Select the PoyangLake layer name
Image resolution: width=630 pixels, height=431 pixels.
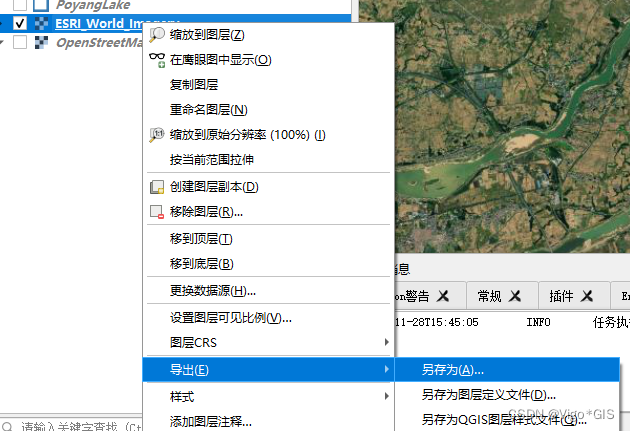click(93, 5)
